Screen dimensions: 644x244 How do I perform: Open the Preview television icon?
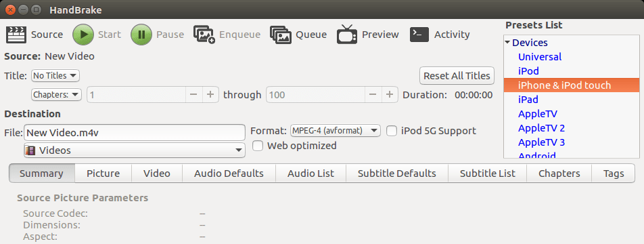[347, 34]
